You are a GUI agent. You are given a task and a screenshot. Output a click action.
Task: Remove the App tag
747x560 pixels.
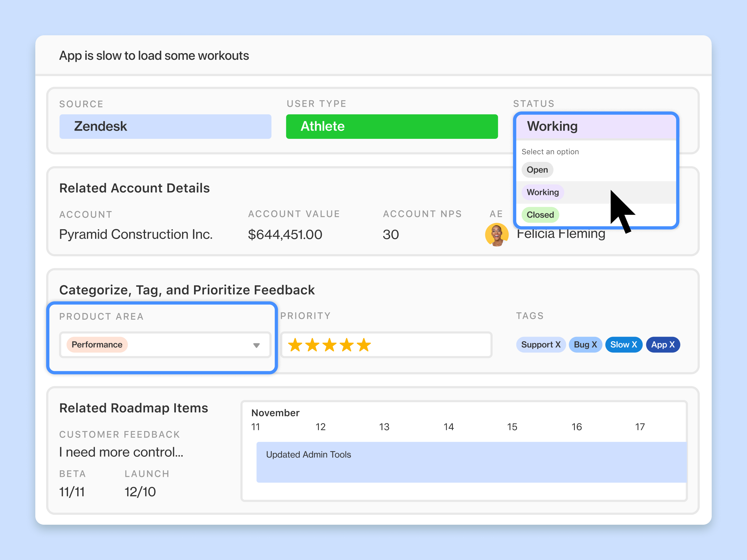(672, 345)
